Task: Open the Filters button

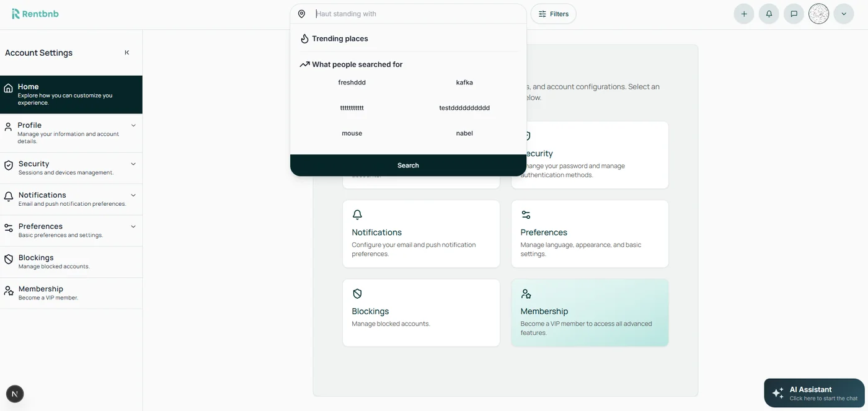Action: tap(553, 14)
